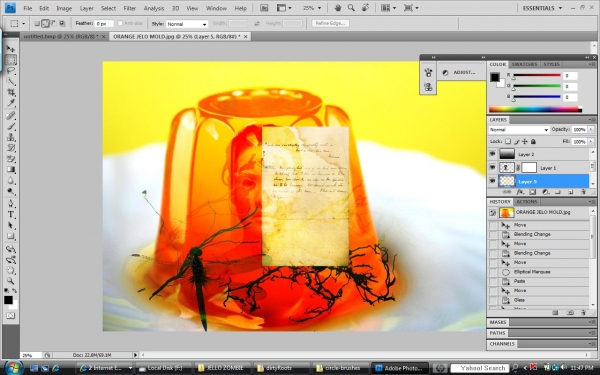Image resolution: width=600 pixels, height=375 pixels.
Task: Launch Bridge from application bar
Action: tap(264, 8)
